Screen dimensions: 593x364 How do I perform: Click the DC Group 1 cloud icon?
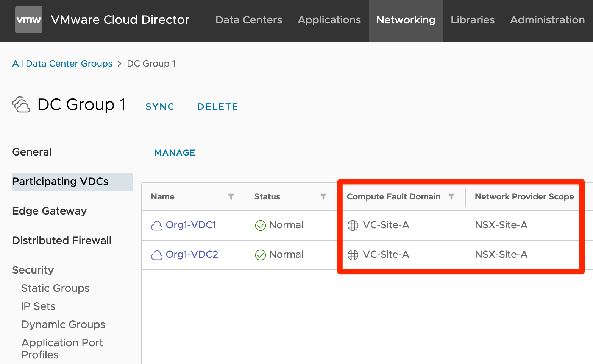pos(21,105)
